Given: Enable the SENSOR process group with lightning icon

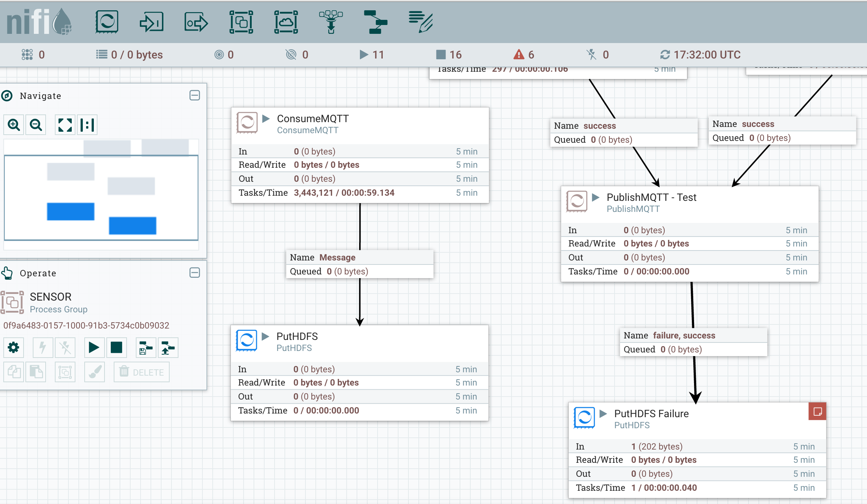Looking at the screenshot, I should tap(43, 347).
